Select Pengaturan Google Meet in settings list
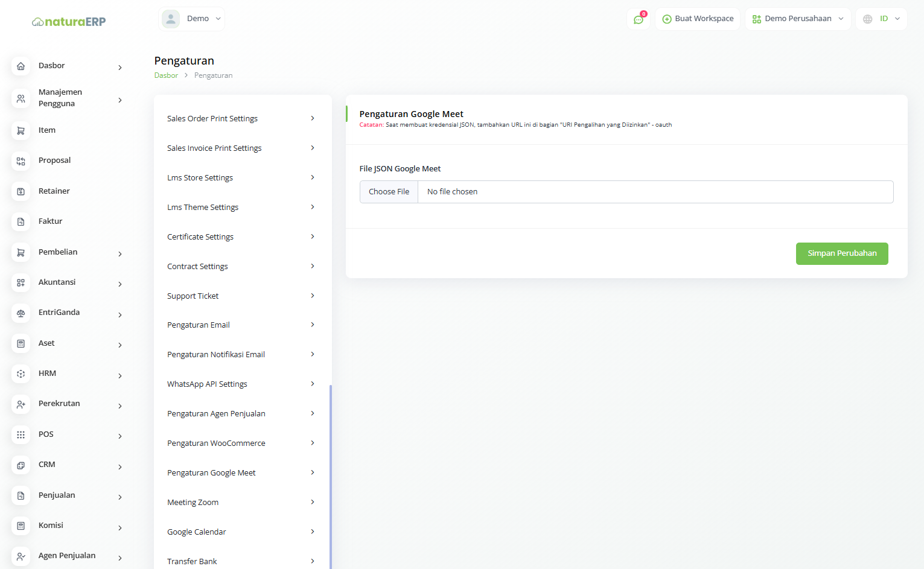This screenshot has height=569, width=924. pyautogui.click(x=241, y=472)
